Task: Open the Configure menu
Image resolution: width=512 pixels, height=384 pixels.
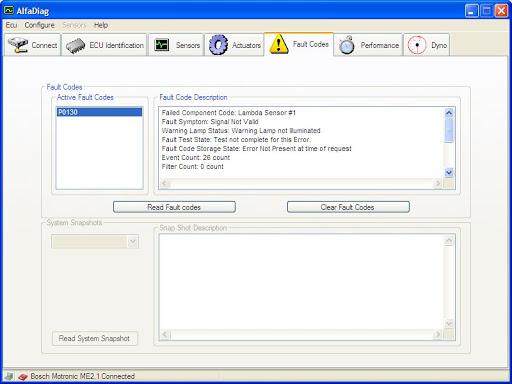Action: point(39,25)
